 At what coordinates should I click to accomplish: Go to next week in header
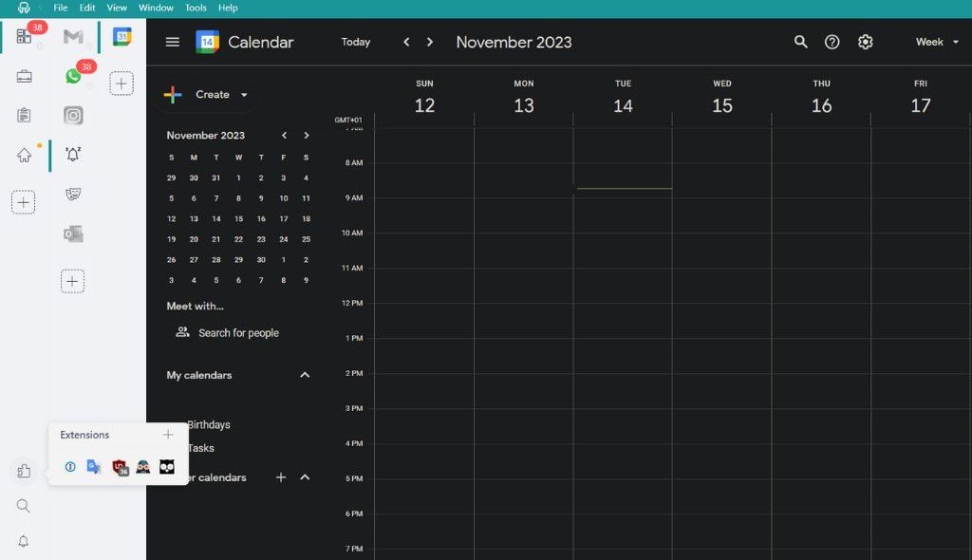430,42
